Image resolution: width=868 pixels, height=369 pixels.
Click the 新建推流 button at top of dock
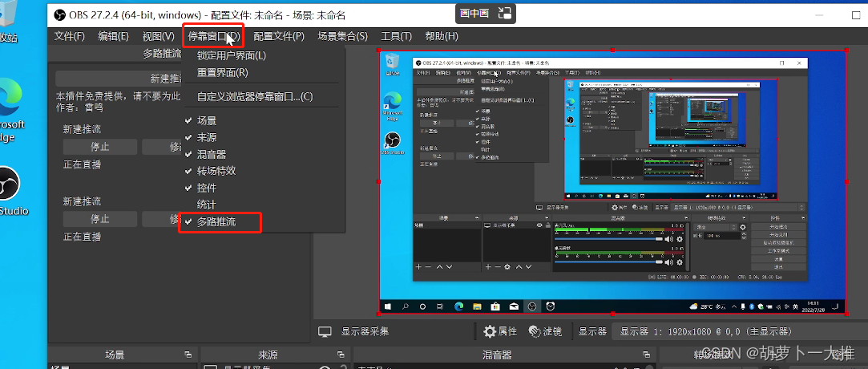point(119,78)
